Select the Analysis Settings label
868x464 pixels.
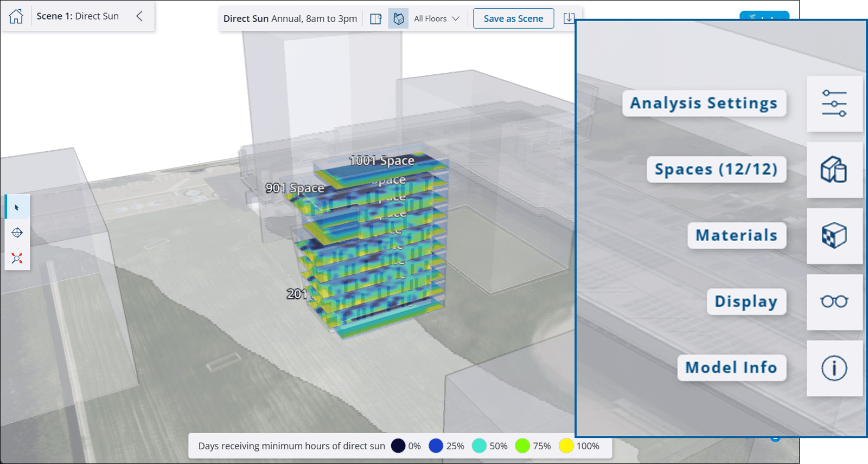pyautogui.click(x=704, y=103)
